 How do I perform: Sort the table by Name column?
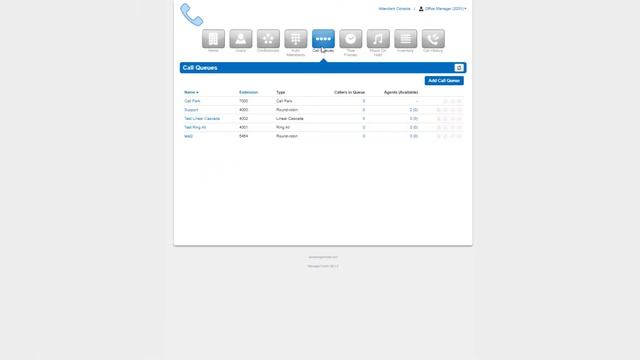191,92
